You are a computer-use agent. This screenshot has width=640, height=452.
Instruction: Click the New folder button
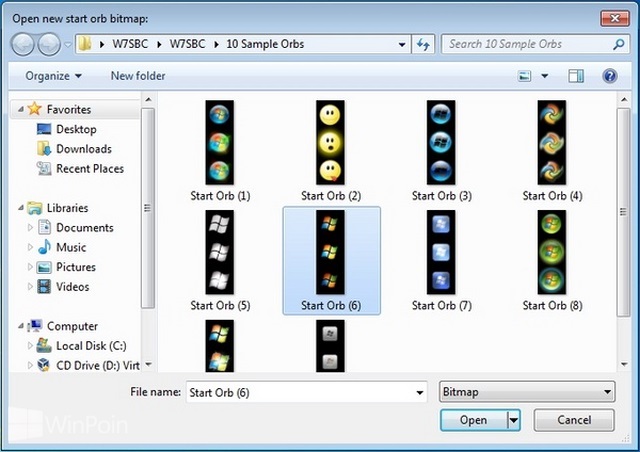138,76
